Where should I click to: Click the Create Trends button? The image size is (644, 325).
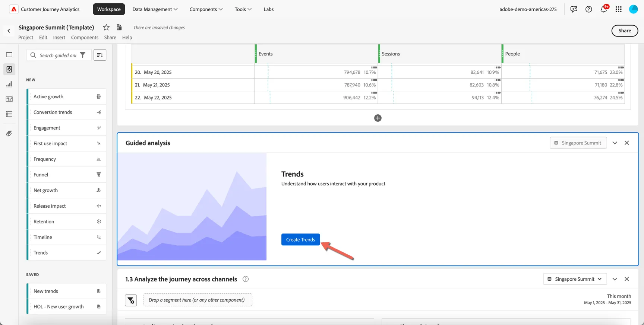pyautogui.click(x=300, y=240)
